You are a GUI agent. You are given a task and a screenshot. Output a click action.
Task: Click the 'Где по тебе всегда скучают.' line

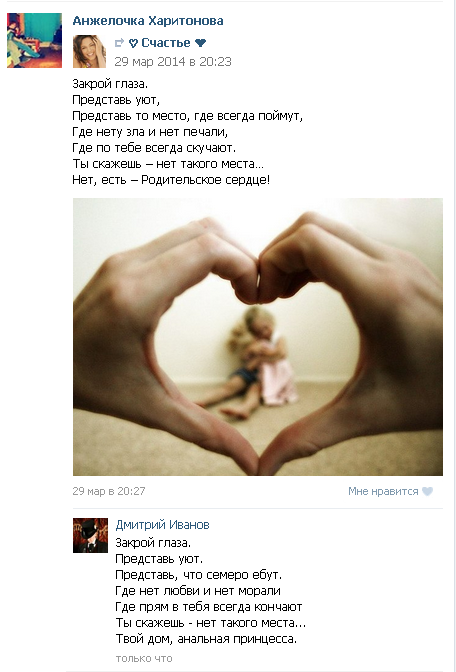(x=154, y=148)
